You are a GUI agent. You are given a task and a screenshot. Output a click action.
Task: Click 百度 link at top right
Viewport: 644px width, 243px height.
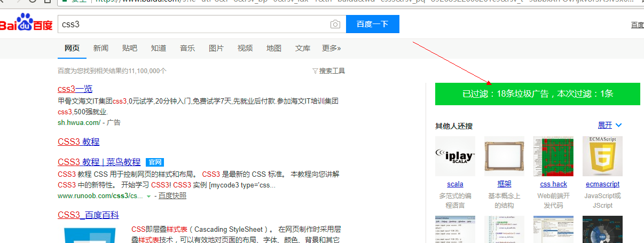pyautogui.click(x=638, y=25)
